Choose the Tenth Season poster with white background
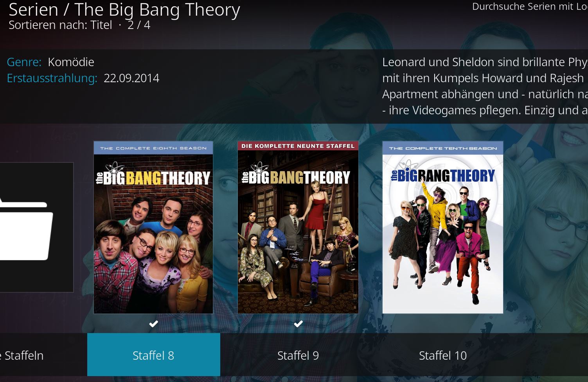Viewport: 588px width, 382px height. click(443, 227)
